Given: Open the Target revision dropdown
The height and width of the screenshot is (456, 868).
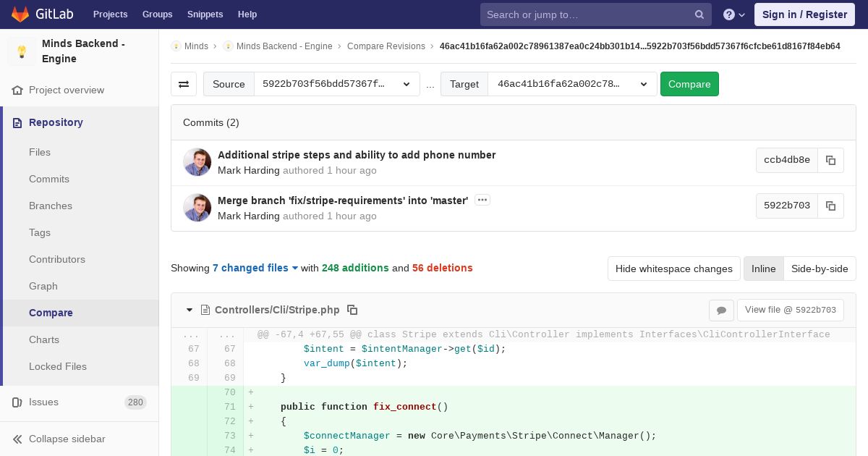Looking at the screenshot, I should click(x=572, y=84).
